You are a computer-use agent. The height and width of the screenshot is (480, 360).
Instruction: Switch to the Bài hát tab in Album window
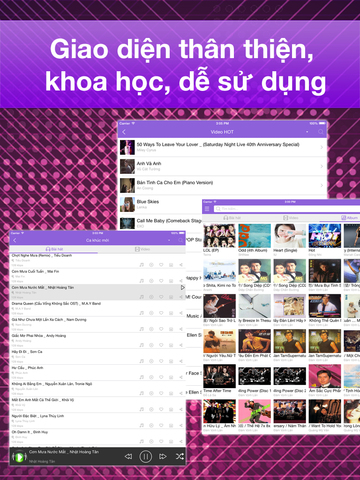232,218
